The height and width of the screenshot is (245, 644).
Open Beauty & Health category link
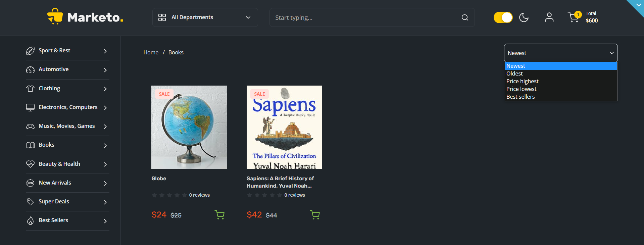tap(59, 164)
